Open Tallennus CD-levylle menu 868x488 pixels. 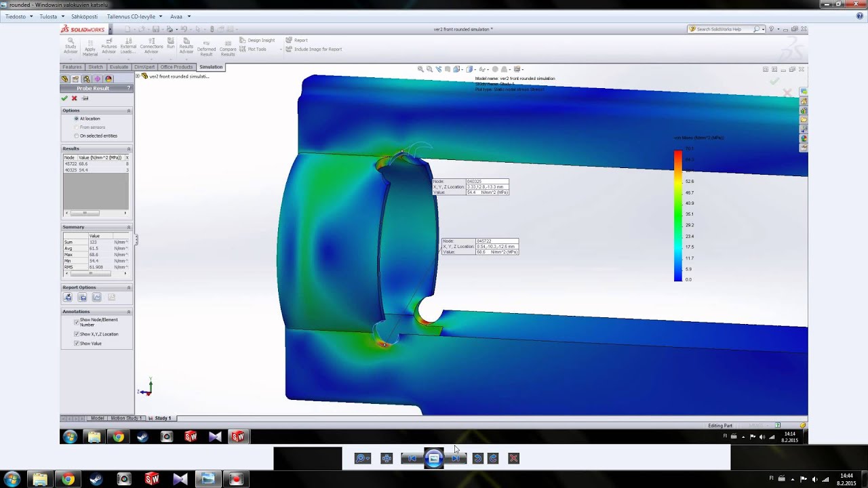[x=134, y=16]
